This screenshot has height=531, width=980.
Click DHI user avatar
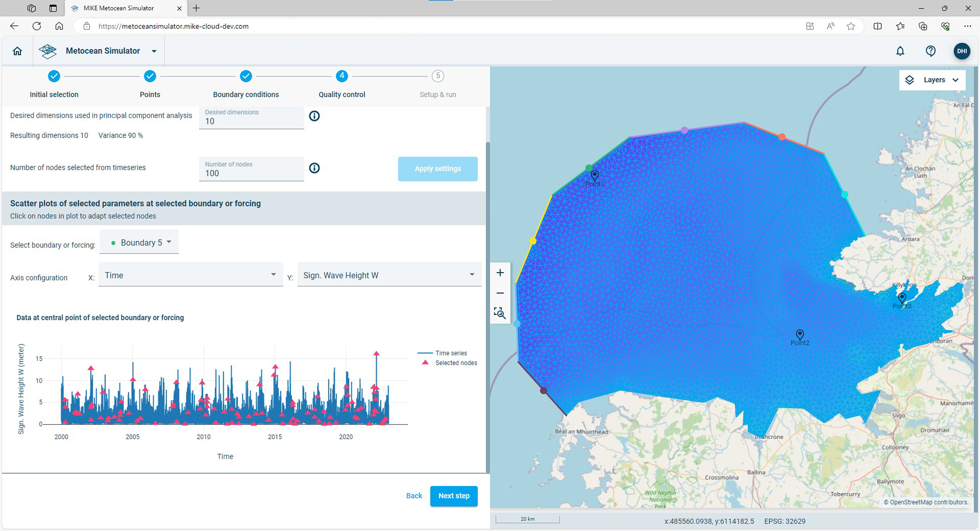[x=961, y=51]
